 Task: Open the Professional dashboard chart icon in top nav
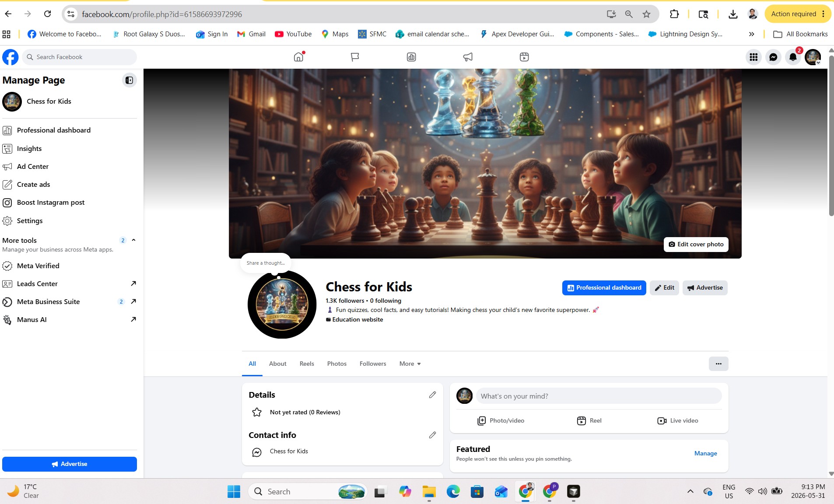click(x=411, y=57)
